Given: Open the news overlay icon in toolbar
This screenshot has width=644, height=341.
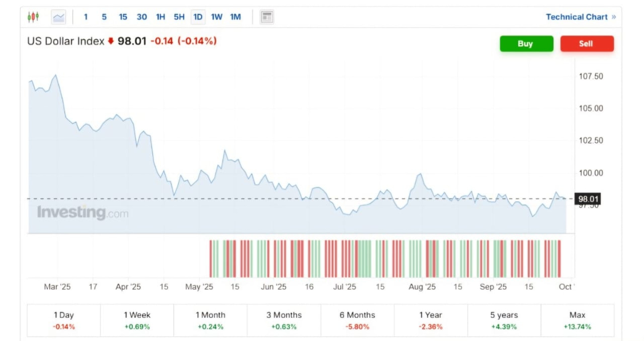Looking at the screenshot, I should [x=267, y=17].
